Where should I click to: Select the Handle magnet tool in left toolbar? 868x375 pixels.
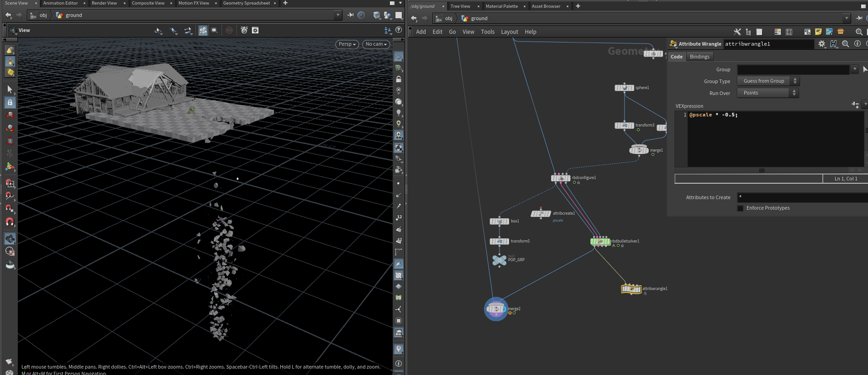(x=10, y=222)
